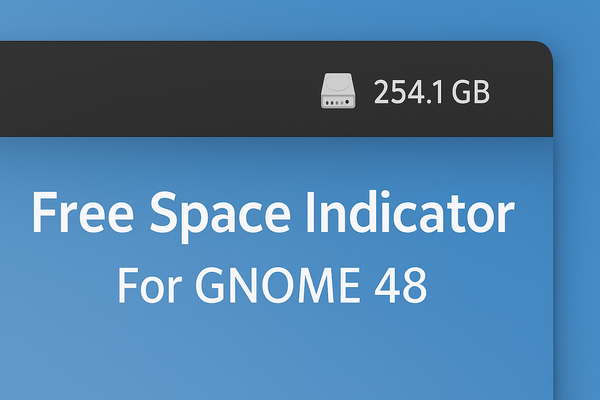This screenshot has height=400, width=600.
Task: Click the blue area between top bar and title
Action: [272, 158]
